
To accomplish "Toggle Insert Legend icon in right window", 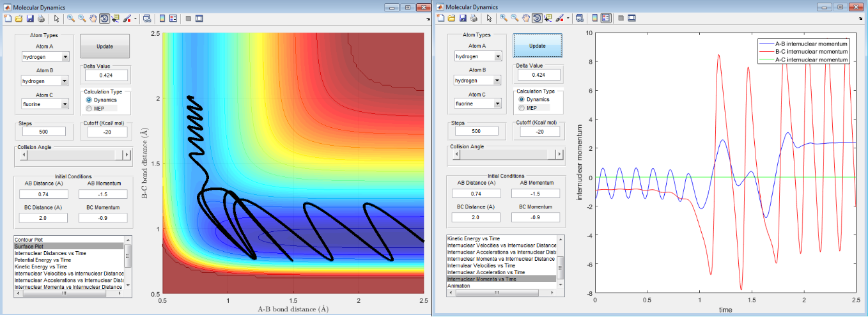I will [605, 18].
